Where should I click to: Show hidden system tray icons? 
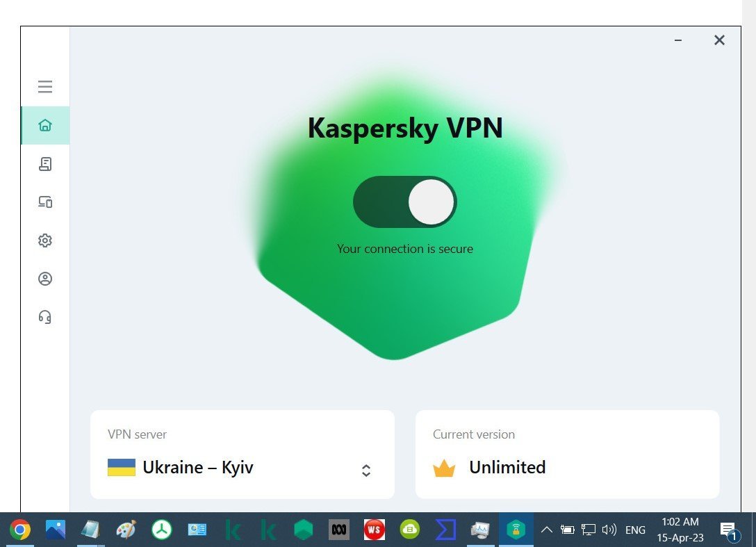pyautogui.click(x=546, y=530)
